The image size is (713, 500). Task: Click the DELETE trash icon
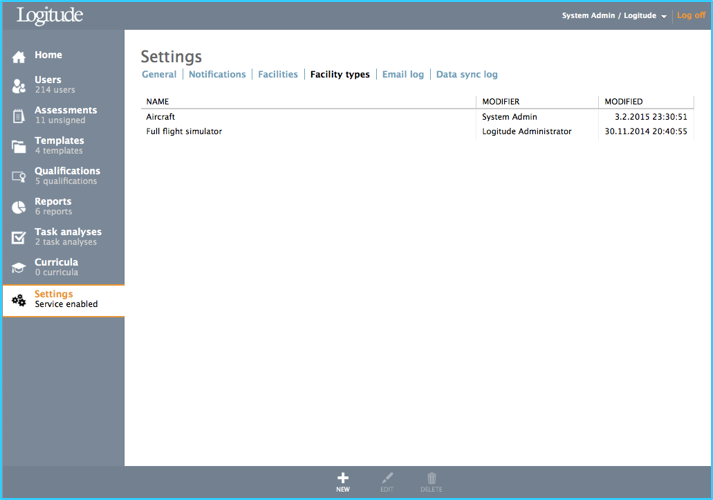pyautogui.click(x=432, y=478)
